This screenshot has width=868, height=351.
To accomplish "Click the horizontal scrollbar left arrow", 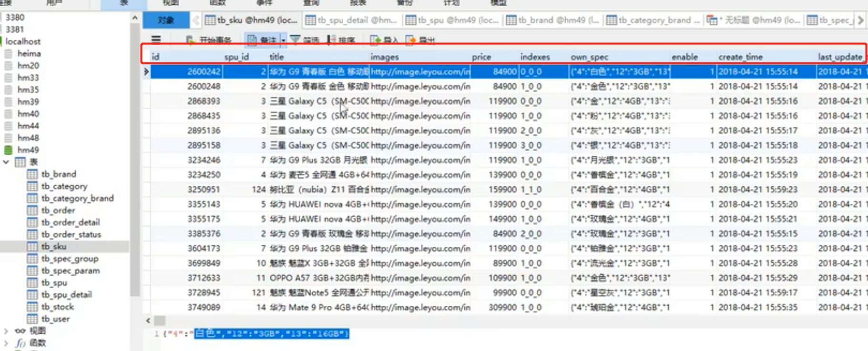I will coord(148,321).
